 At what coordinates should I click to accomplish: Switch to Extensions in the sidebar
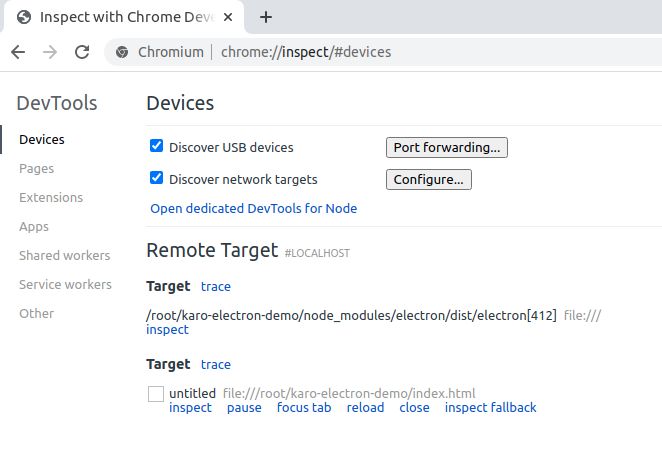pyautogui.click(x=51, y=198)
